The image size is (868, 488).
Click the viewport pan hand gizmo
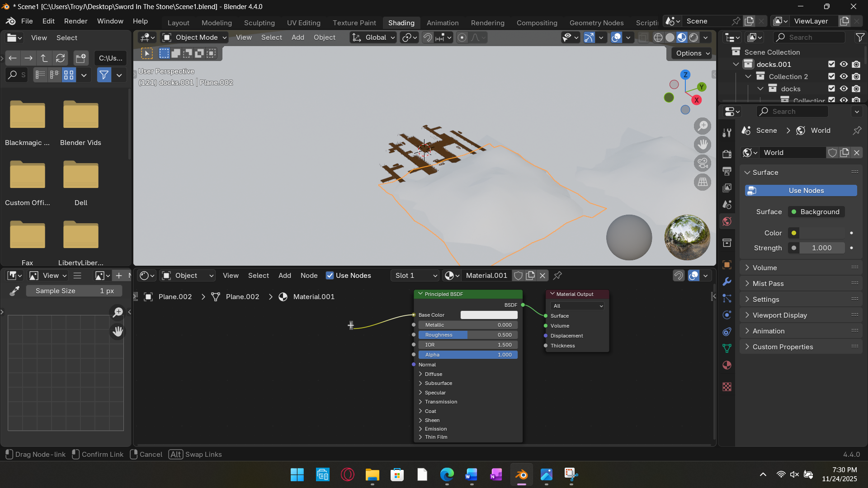click(703, 145)
